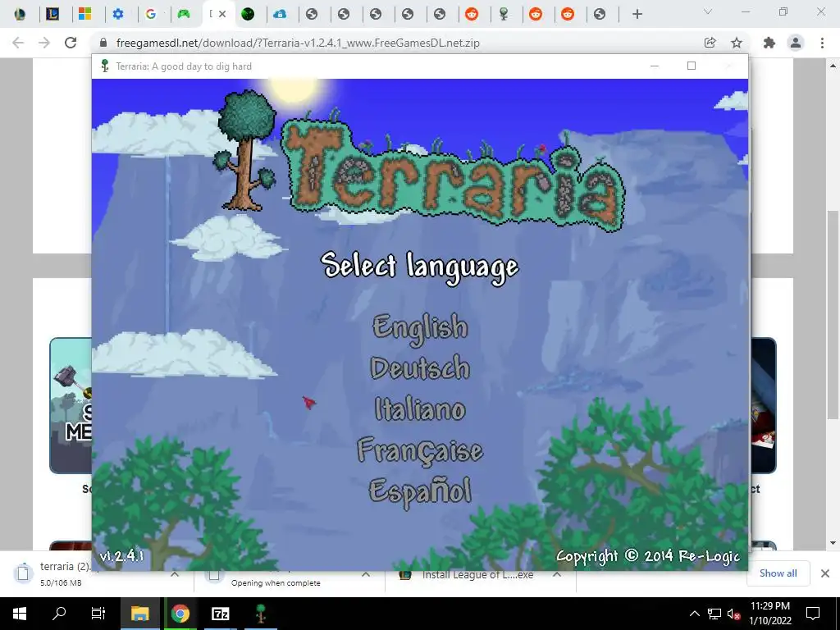Maximize the Terraria game window

(692, 66)
